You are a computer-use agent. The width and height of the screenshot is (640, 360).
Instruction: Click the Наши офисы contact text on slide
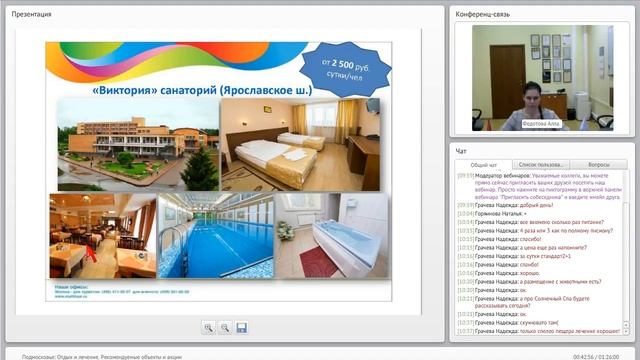click(x=122, y=292)
